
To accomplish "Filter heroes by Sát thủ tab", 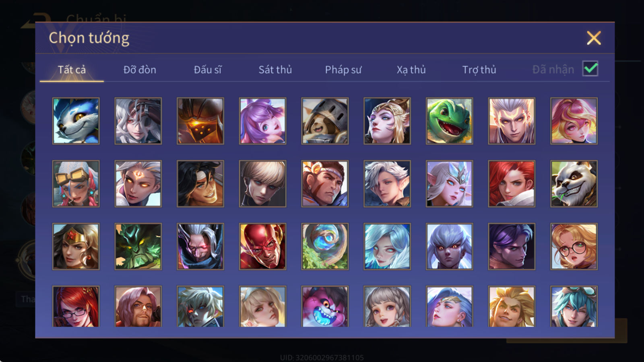I will click(x=275, y=70).
